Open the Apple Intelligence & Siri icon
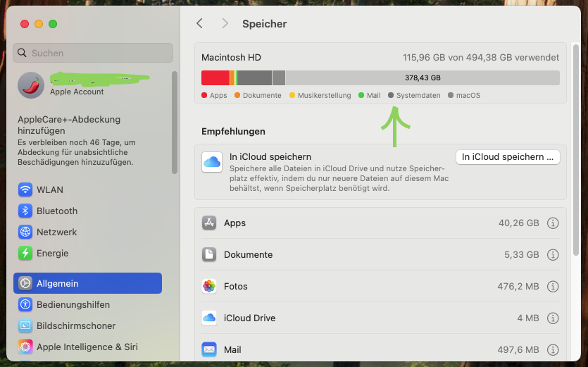Image resolution: width=588 pixels, height=367 pixels. tap(25, 347)
